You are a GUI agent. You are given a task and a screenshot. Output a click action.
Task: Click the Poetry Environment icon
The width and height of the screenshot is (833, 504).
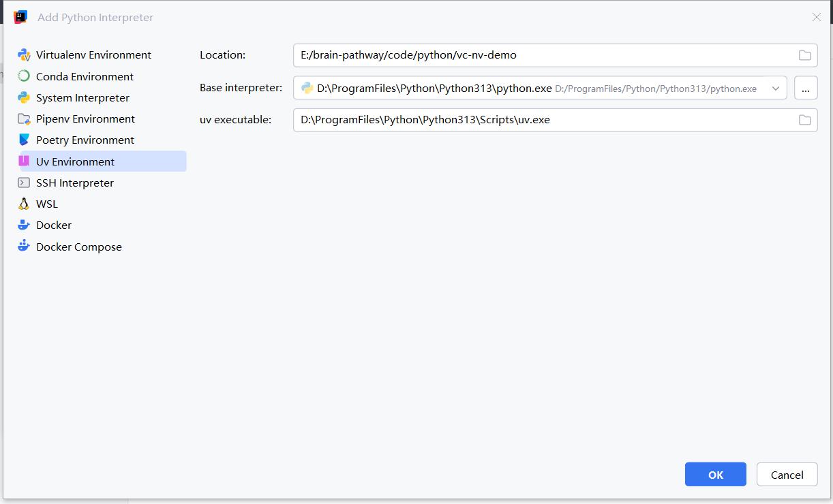24,140
